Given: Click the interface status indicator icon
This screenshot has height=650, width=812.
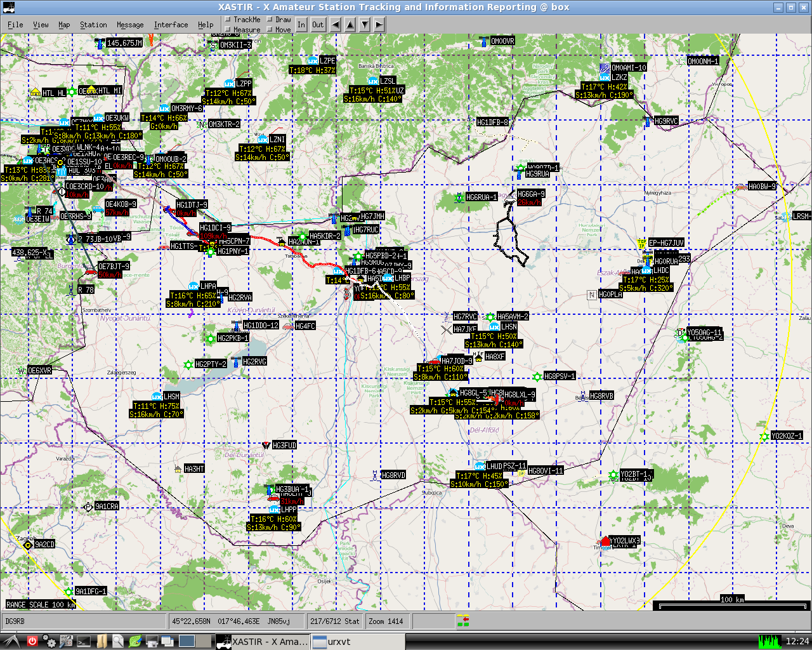Looking at the screenshot, I should click(x=463, y=621).
